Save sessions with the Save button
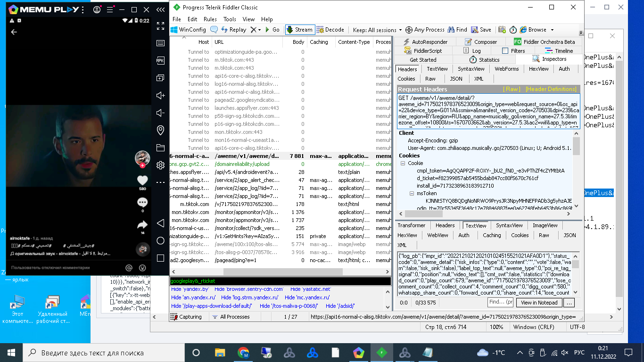644x362 pixels. (481, 30)
